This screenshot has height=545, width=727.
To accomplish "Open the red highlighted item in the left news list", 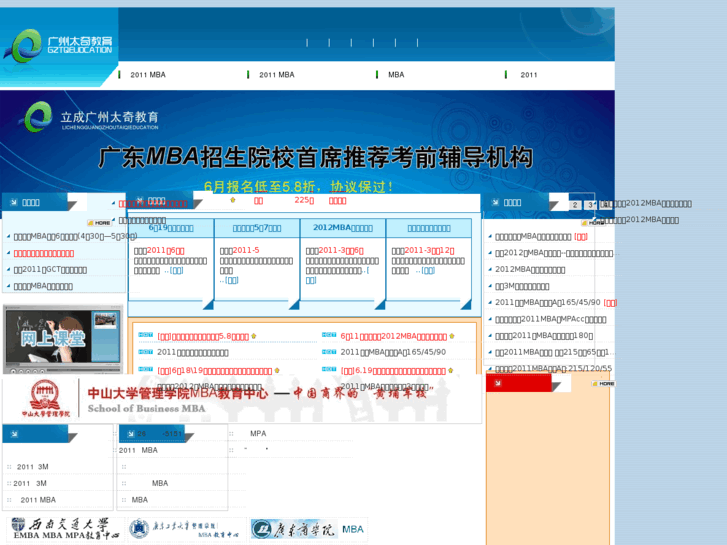I will click(x=44, y=253).
